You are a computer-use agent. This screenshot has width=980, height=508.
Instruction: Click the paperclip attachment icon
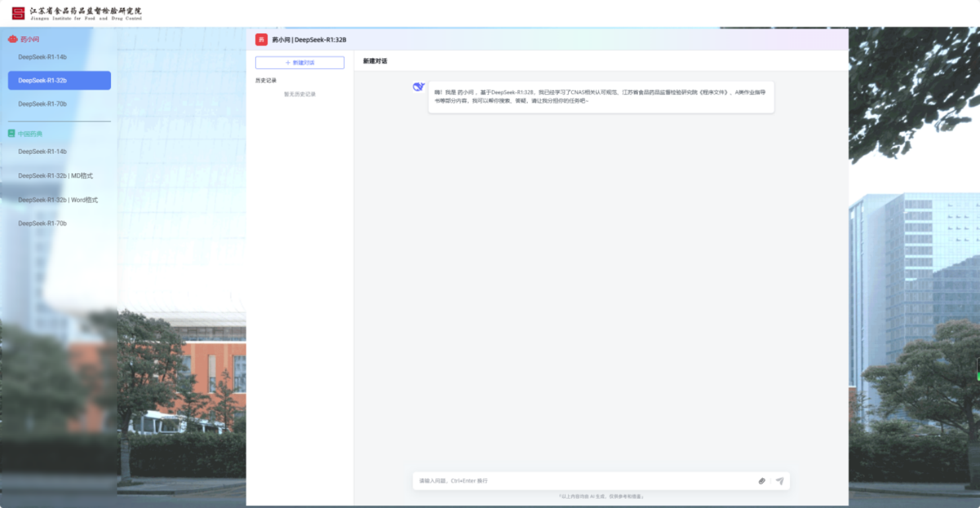click(761, 481)
